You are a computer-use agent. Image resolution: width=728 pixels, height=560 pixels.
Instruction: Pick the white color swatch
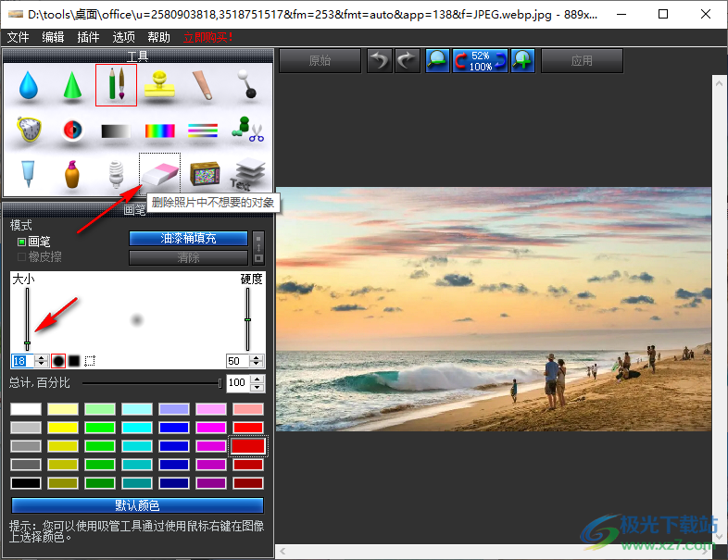[x=26, y=409]
